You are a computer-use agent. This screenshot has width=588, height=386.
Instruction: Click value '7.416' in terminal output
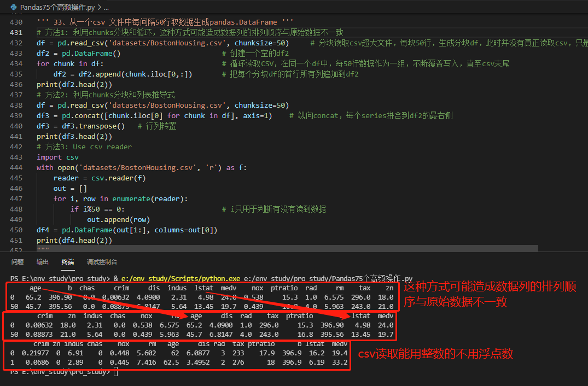[147, 362]
